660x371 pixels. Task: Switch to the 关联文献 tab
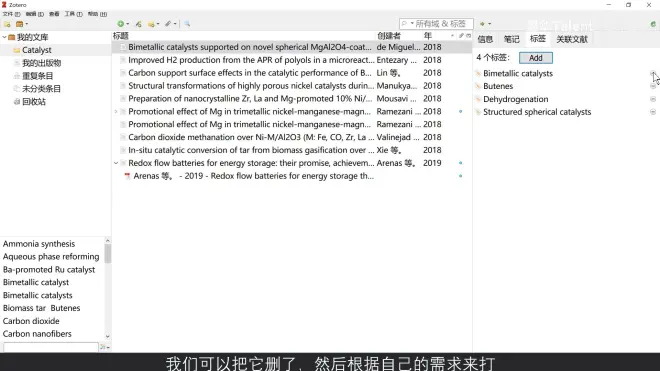(x=572, y=39)
